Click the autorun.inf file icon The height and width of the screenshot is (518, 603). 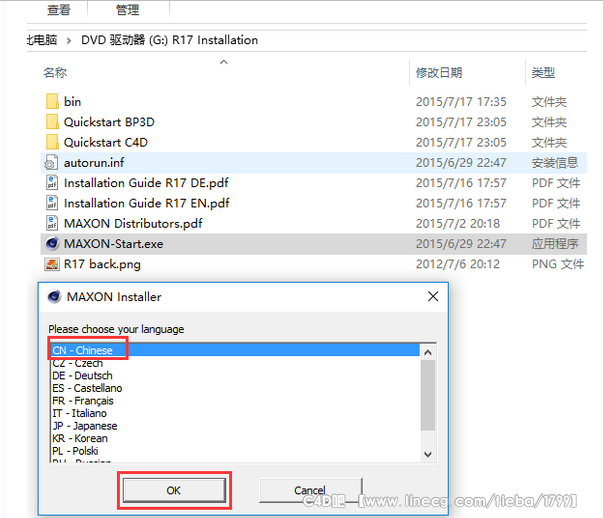pyautogui.click(x=51, y=163)
